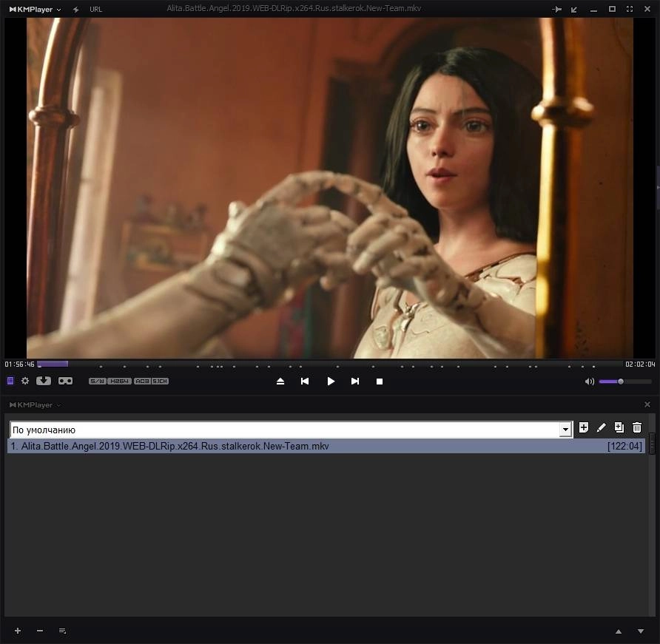Click the video frame to toggle playback
Image resolution: width=660 pixels, height=644 pixels.
(329, 188)
